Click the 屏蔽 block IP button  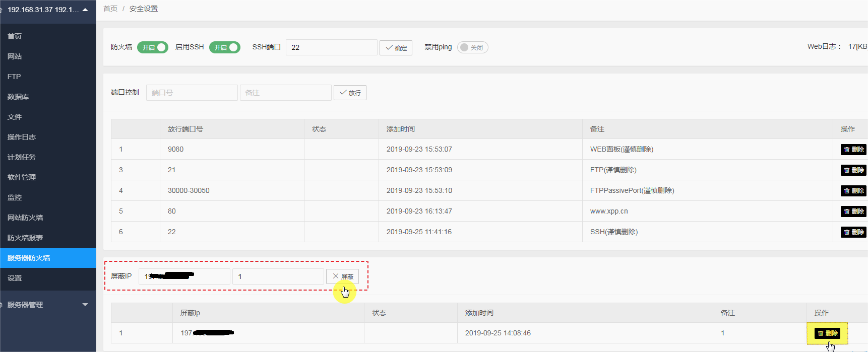[x=343, y=276]
